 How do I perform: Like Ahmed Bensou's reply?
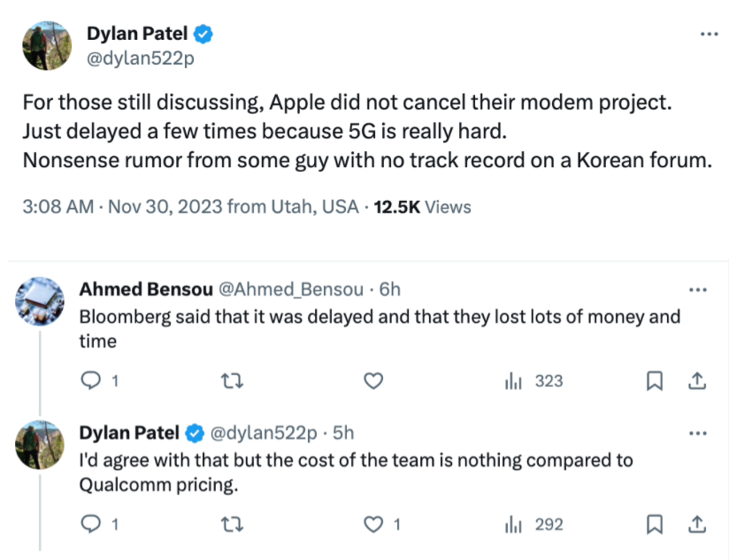coord(374,380)
